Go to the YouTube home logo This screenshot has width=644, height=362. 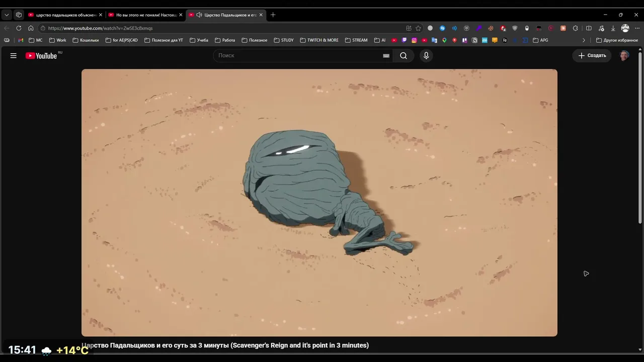tap(41, 56)
